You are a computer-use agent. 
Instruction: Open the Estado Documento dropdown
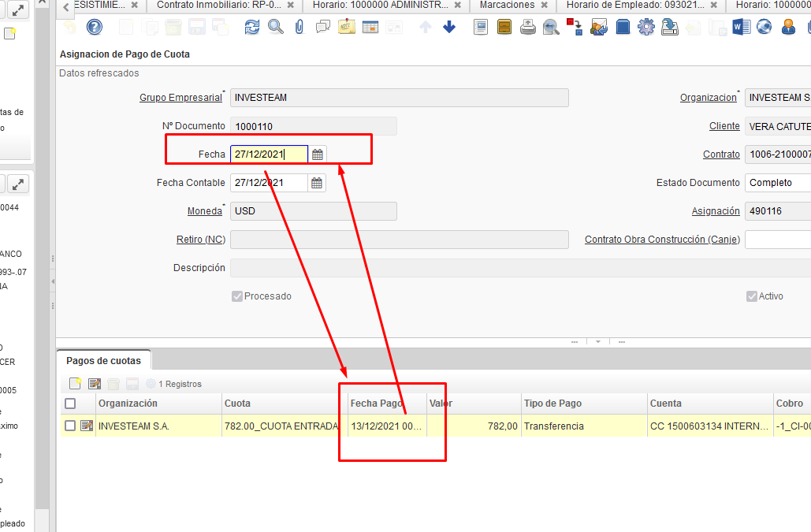(x=777, y=183)
